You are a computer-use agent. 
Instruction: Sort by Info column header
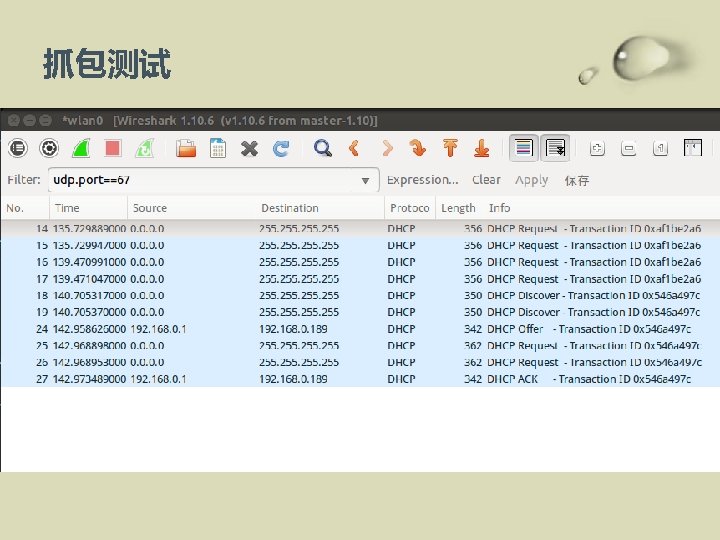pos(602,208)
